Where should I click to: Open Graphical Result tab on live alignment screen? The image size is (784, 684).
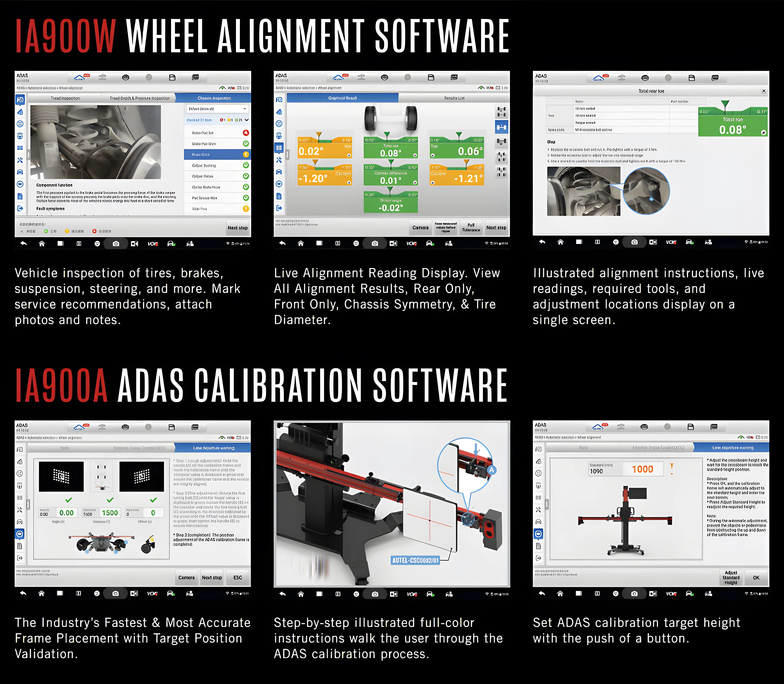tap(343, 98)
